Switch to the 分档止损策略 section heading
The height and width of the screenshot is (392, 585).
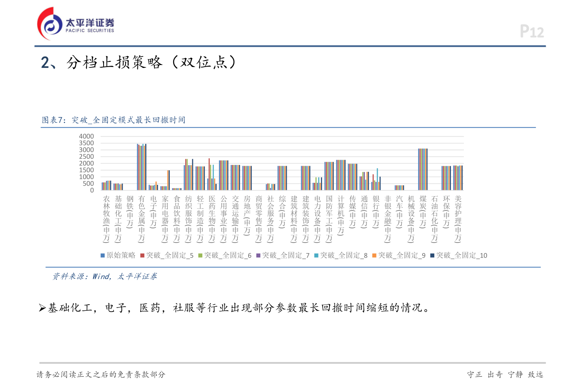click(138, 62)
